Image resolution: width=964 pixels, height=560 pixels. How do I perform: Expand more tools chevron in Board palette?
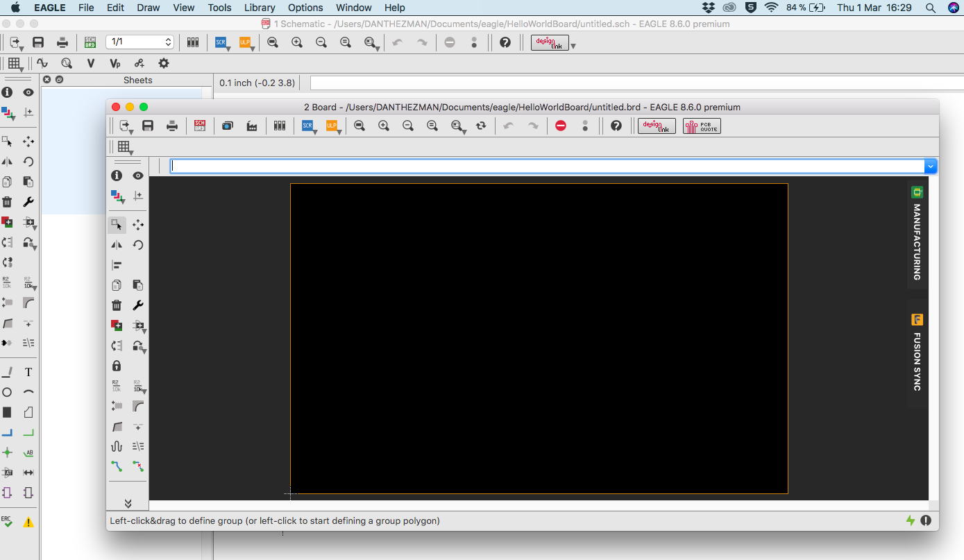128,503
